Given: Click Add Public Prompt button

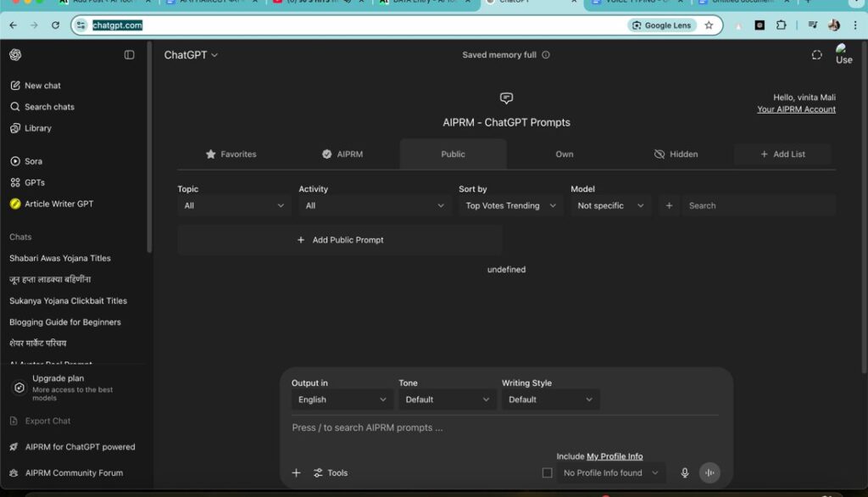Looking at the screenshot, I should pyautogui.click(x=340, y=240).
